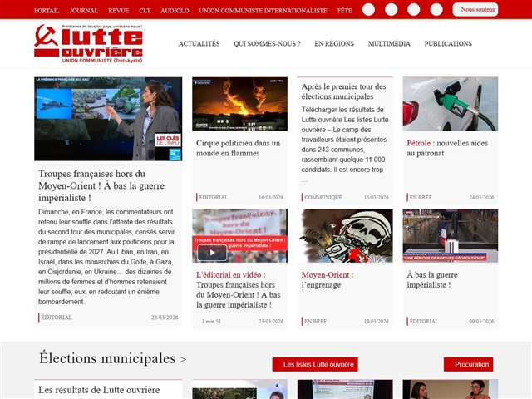The height and width of the screenshot is (399, 532).
Task: Open 'Pétrole : nouvelles aides au patronat'
Action: coord(447,148)
